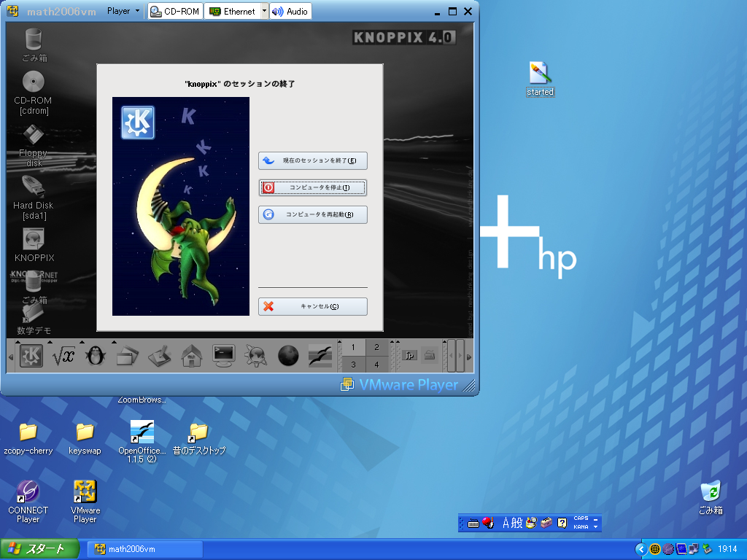Open the Windows スタート button
The height and width of the screenshot is (560, 747).
(x=39, y=549)
